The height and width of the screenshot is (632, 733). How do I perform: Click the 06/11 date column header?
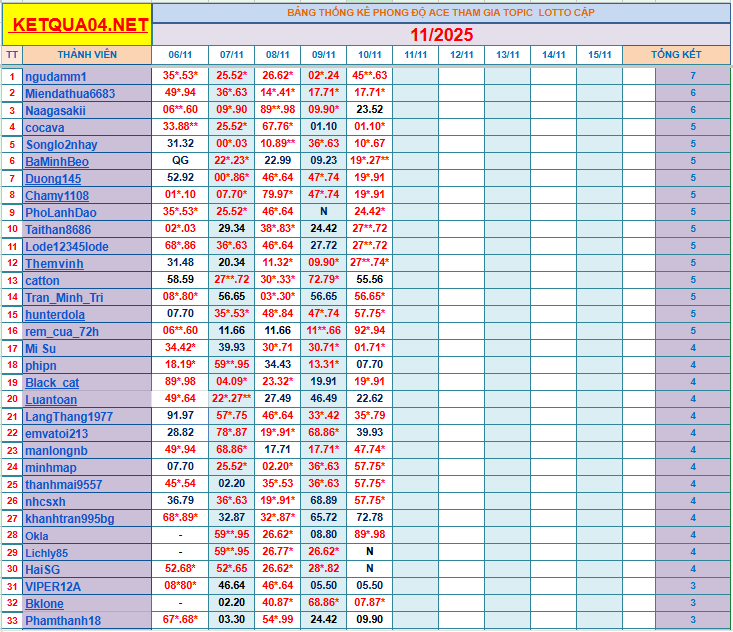[x=180, y=55]
